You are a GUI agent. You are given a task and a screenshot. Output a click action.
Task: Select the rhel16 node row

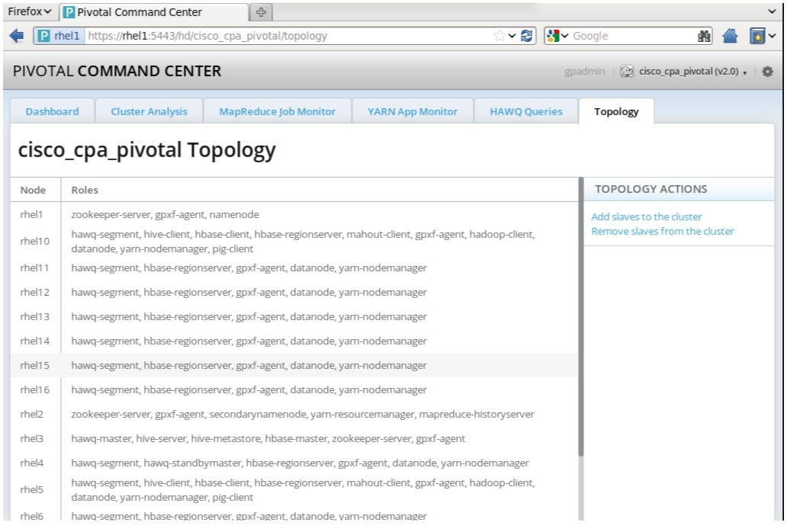tap(294, 389)
